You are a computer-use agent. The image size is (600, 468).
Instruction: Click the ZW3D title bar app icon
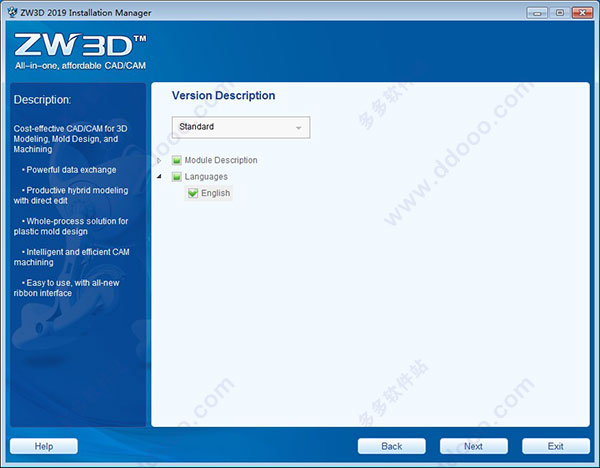click(x=13, y=12)
